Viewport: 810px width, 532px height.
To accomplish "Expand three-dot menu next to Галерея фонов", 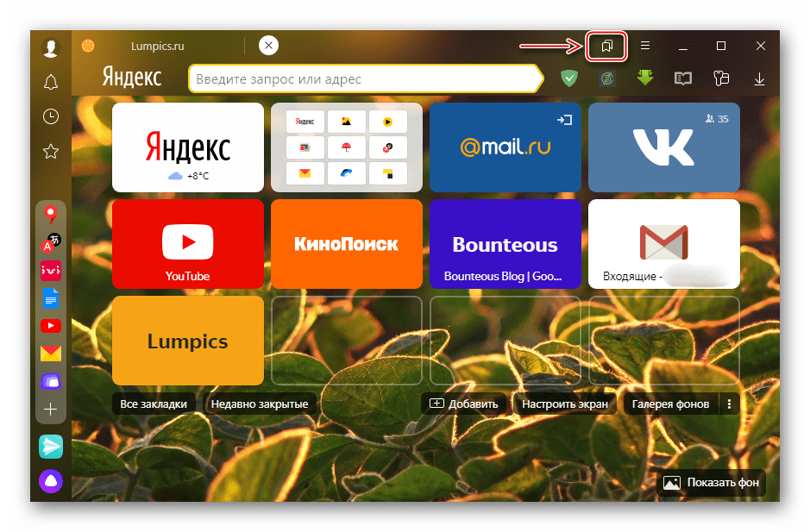I will click(729, 404).
